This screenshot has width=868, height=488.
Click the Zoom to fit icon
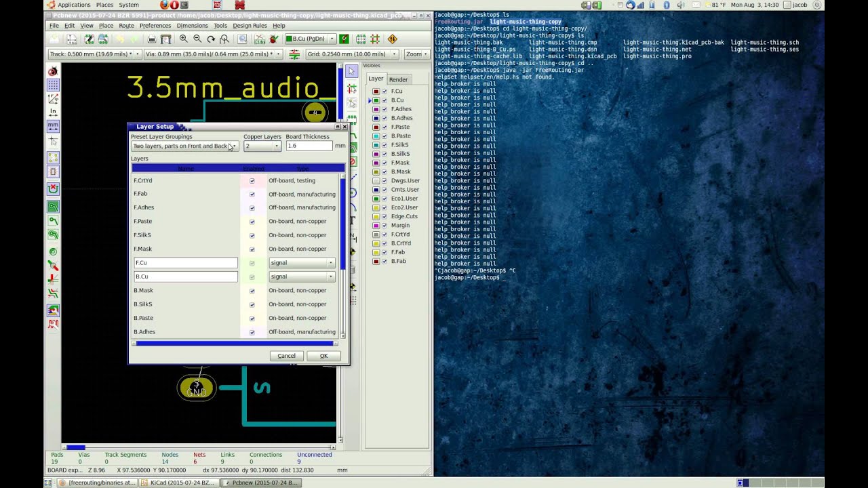224,39
